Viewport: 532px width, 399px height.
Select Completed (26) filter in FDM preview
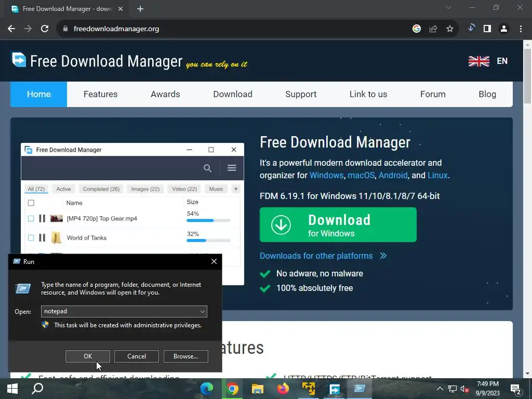click(101, 189)
